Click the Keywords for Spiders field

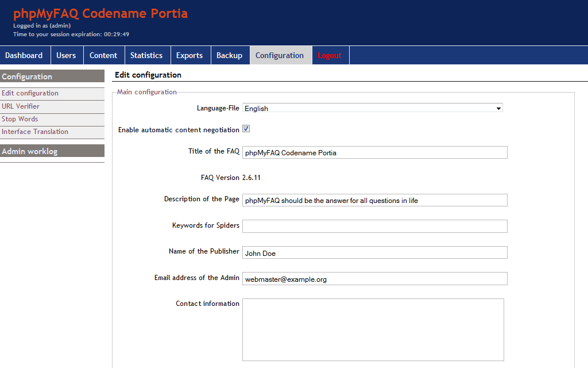(374, 226)
